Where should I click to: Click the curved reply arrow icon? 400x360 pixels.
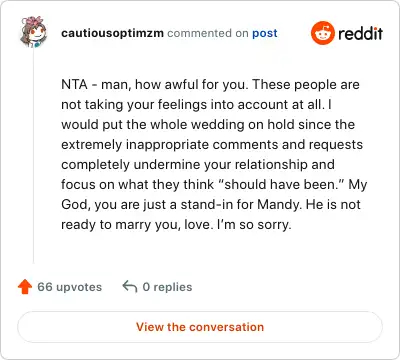(130, 287)
